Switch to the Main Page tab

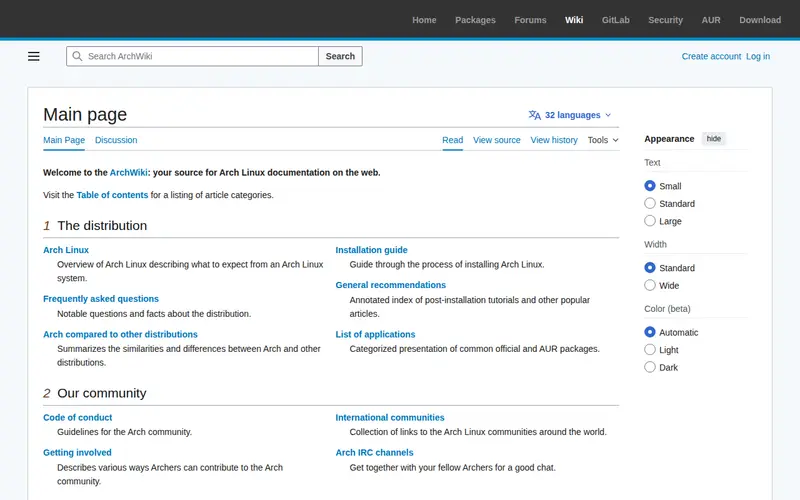[64, 140]
